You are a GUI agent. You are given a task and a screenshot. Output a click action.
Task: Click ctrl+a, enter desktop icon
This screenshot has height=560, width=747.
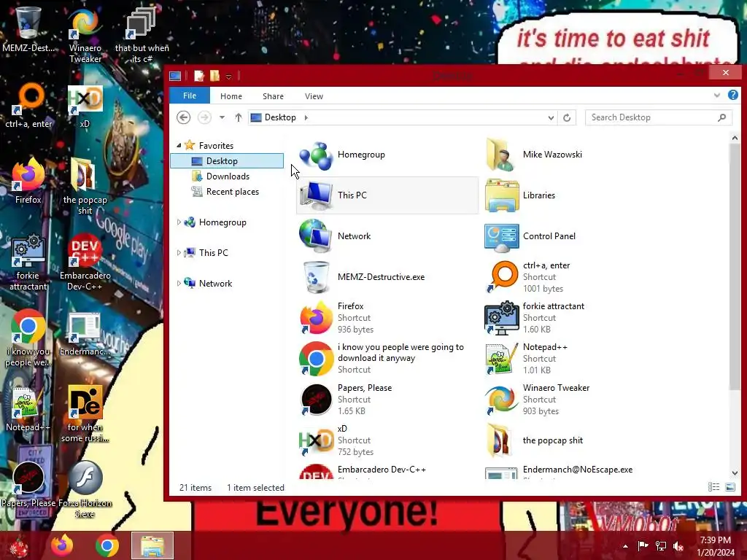point(28,106)
